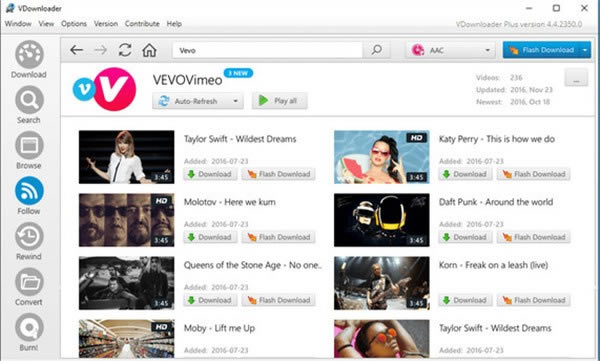Open the View menu

click(46, 24)
